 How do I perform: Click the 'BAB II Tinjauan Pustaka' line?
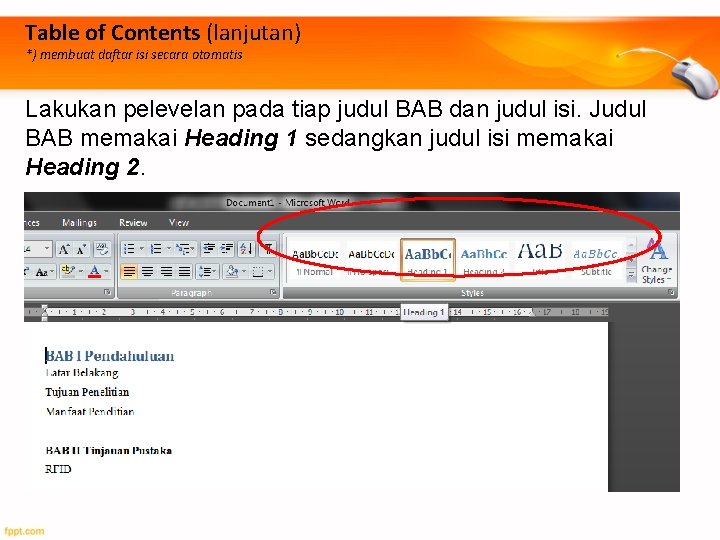109,450
